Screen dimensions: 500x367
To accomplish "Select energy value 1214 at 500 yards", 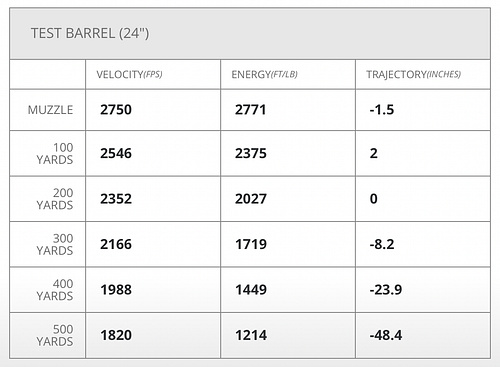I will click(251, 335).
